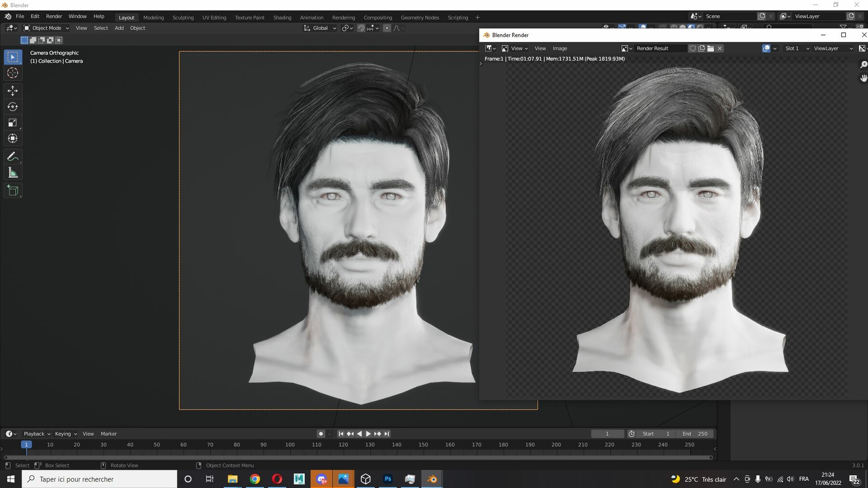Screen dimensions: 868x488
Task: Open ViewLayer dropdown in render window
Action: (833, 48)
